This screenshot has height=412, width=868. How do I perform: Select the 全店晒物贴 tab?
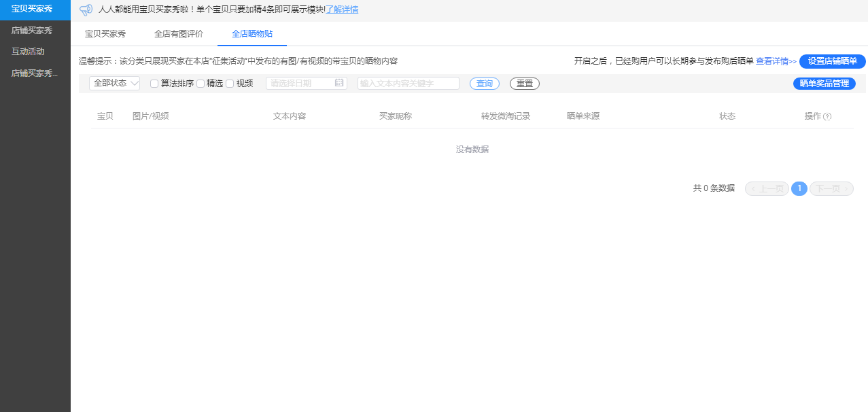252,33
